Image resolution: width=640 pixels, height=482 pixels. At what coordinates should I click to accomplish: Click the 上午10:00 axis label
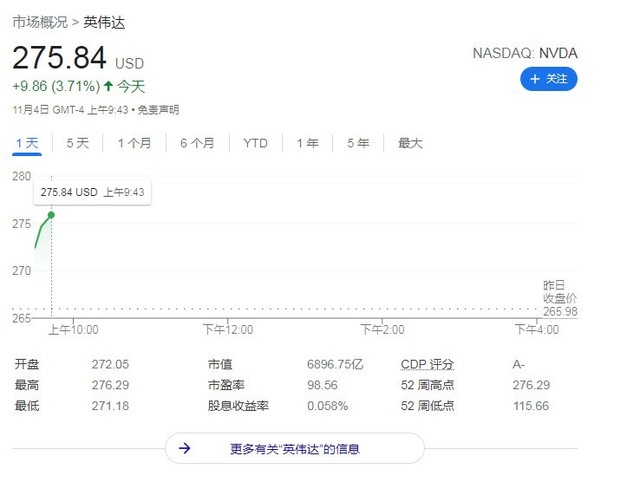click(73, 329)
